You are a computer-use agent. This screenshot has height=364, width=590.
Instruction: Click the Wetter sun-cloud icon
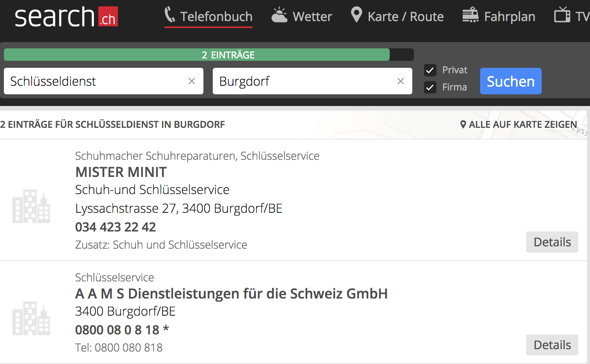click(279, 15)
